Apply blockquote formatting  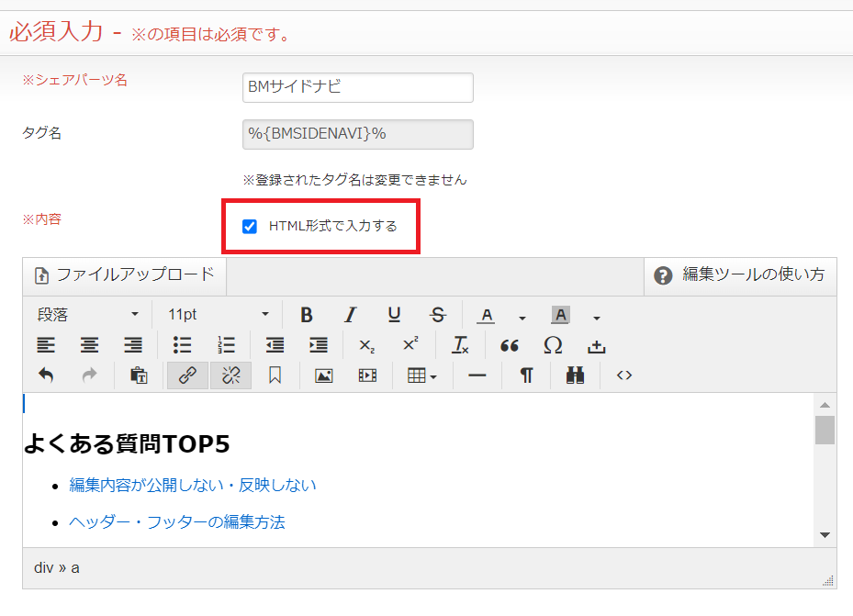tap(510, 345)
